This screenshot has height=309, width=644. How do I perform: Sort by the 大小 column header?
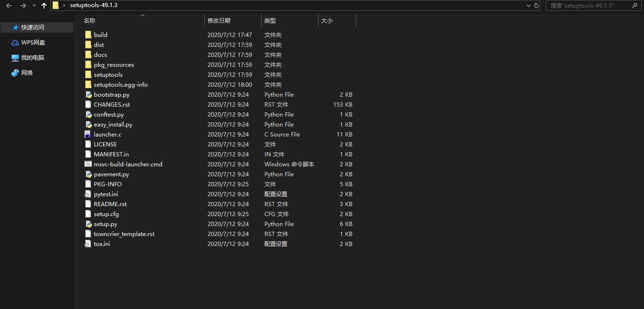click(327, 21)
